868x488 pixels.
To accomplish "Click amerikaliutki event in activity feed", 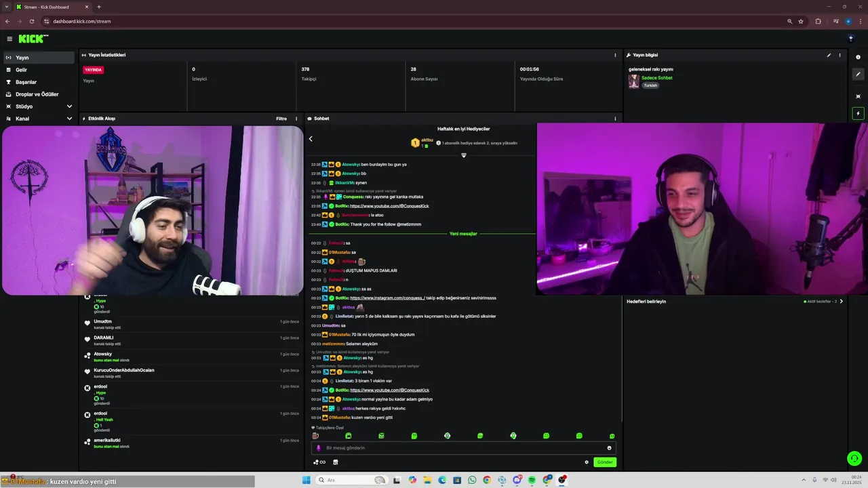I will point(190,443).
